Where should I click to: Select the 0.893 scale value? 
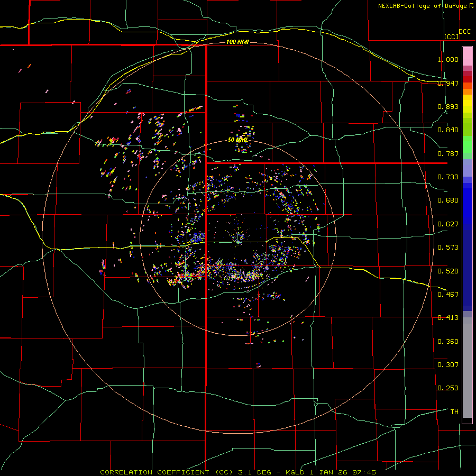[448, 106]
